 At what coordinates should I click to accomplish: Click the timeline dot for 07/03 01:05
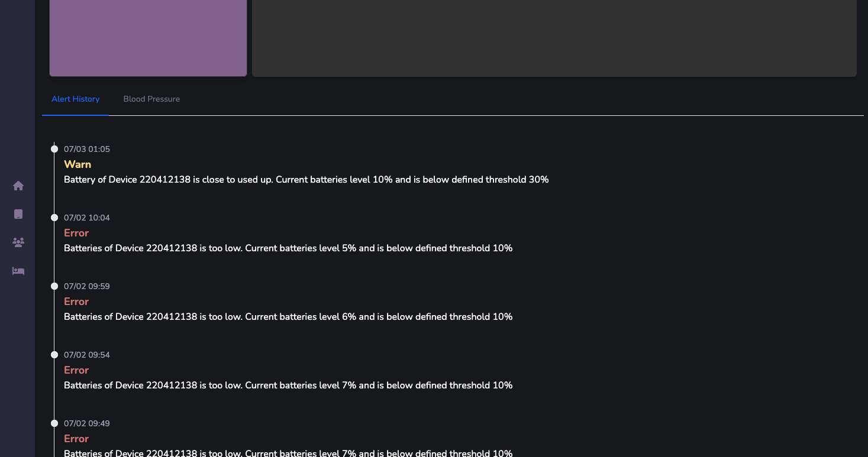[54, 149]
